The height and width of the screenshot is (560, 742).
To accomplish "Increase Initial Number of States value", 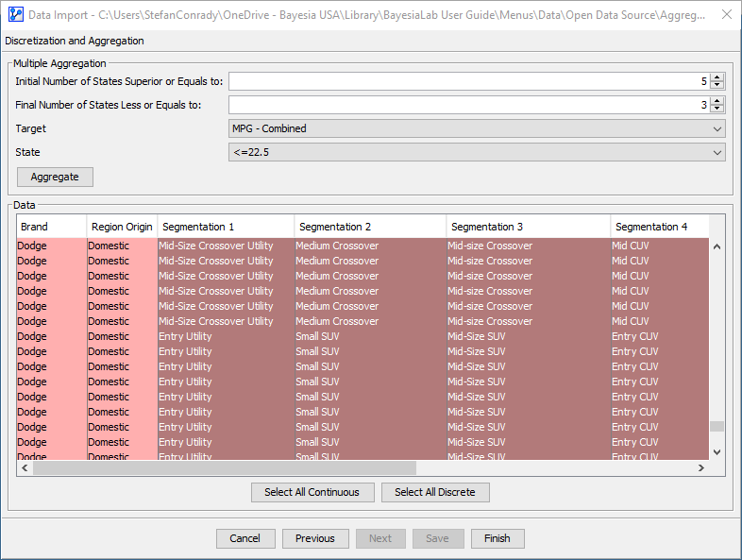I will (717, 77).
